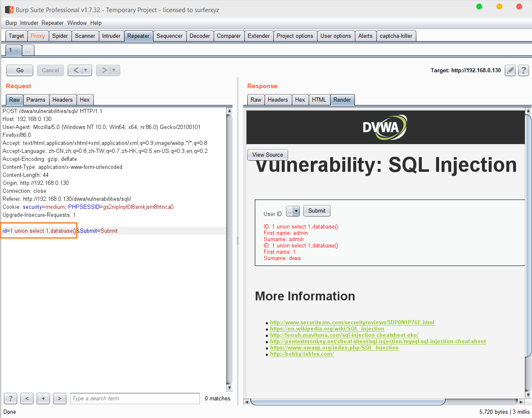
Task: Switch to the Sequencer tab
Action: (x=169, y=36)
